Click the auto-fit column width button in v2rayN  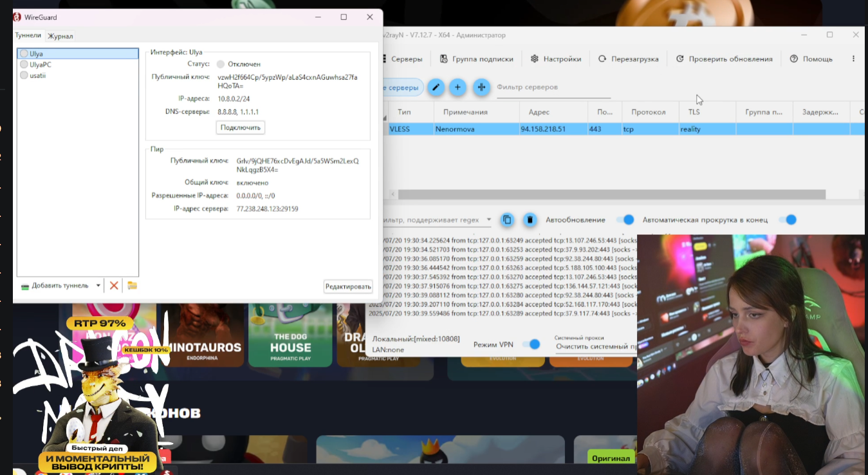(x=481, y=87)
